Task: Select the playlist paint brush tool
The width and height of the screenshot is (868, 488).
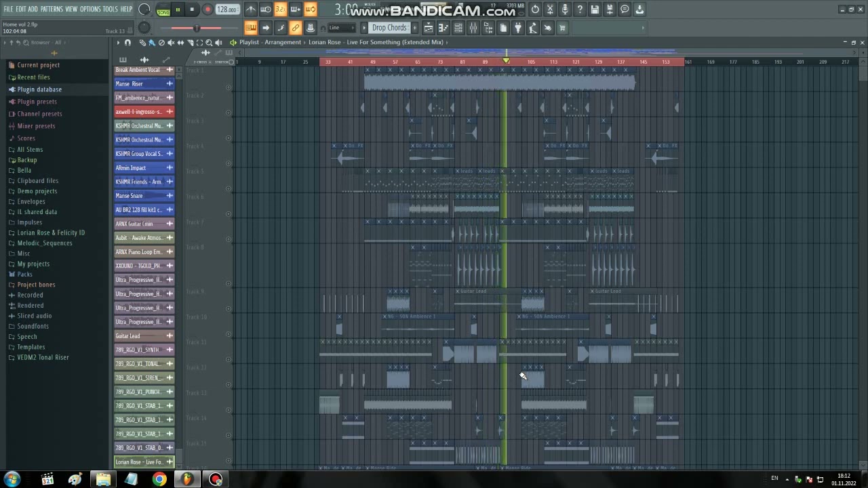Action: pyautogui.click(x=152, y=43)
